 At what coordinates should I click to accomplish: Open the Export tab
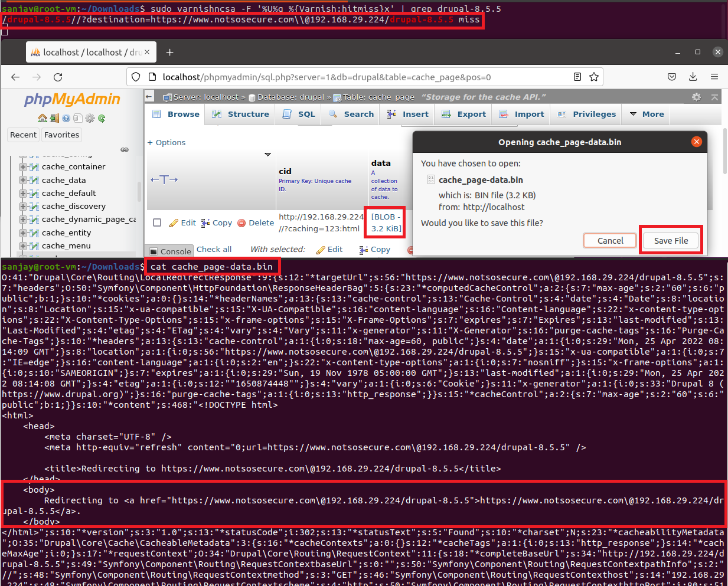tap(464, 114)
